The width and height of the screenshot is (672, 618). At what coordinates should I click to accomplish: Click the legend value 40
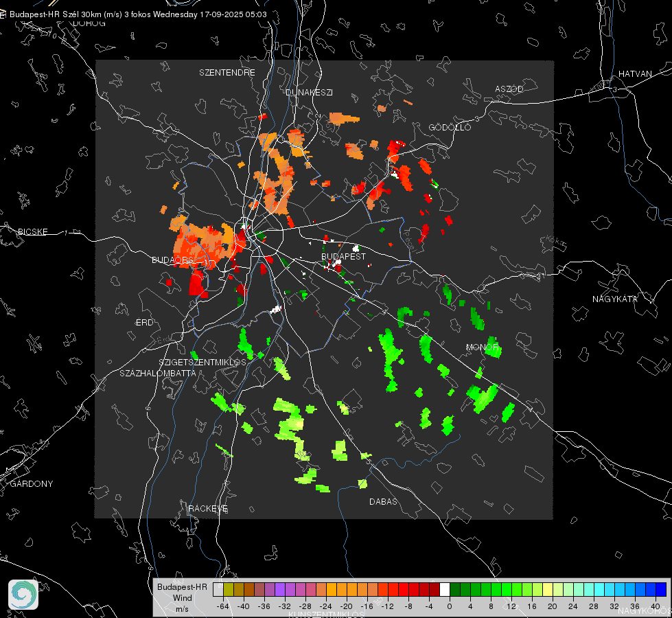655,606
